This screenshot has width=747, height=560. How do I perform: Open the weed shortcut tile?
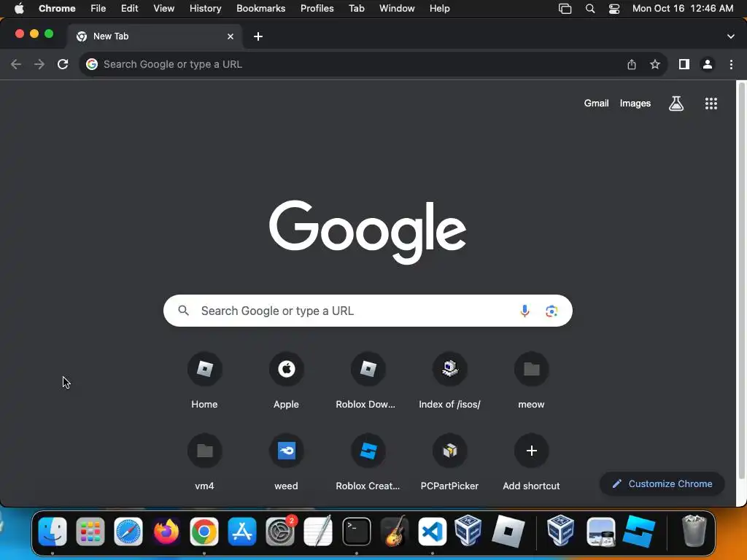point(286,462)
